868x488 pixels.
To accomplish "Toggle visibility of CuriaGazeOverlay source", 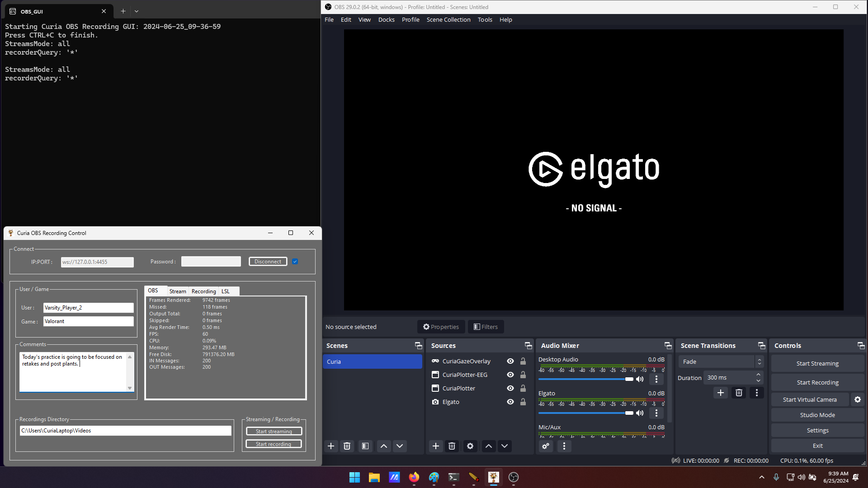I will 510,361.
